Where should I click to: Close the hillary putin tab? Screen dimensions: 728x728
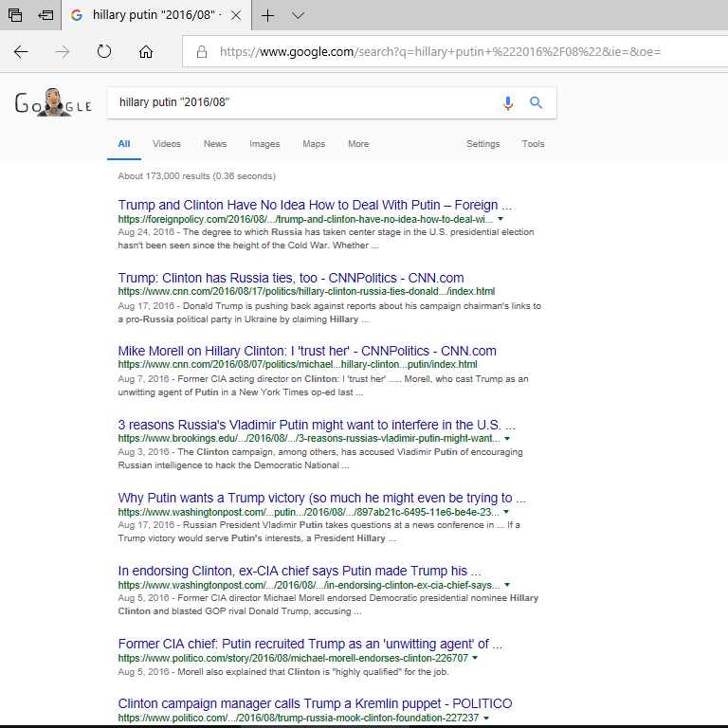236,15
